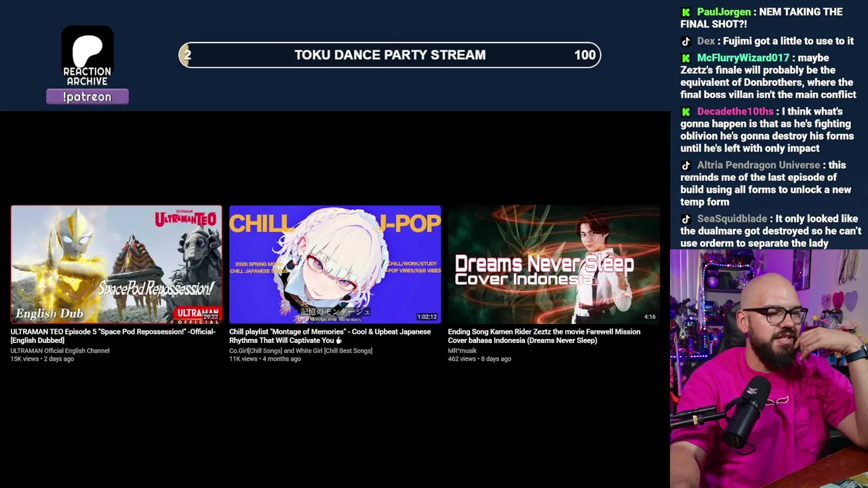Open the Chill J-Pop playlist thumbnail
The image size is (868, 488).
click(335, 264)
